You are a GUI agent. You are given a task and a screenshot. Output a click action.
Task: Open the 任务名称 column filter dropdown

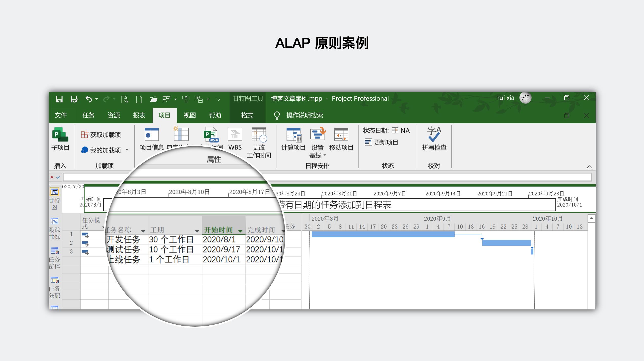pyautogui.click(x=143, y=231)
